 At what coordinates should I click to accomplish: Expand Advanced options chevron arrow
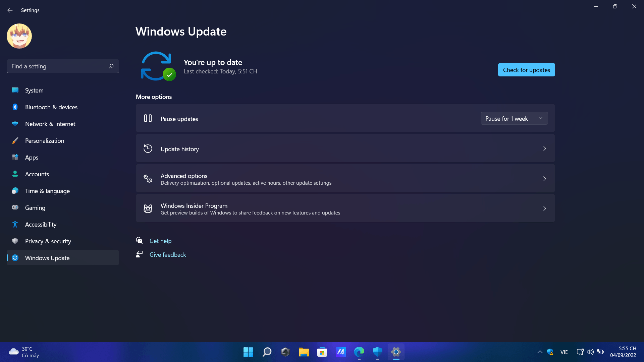coord(544,179)
